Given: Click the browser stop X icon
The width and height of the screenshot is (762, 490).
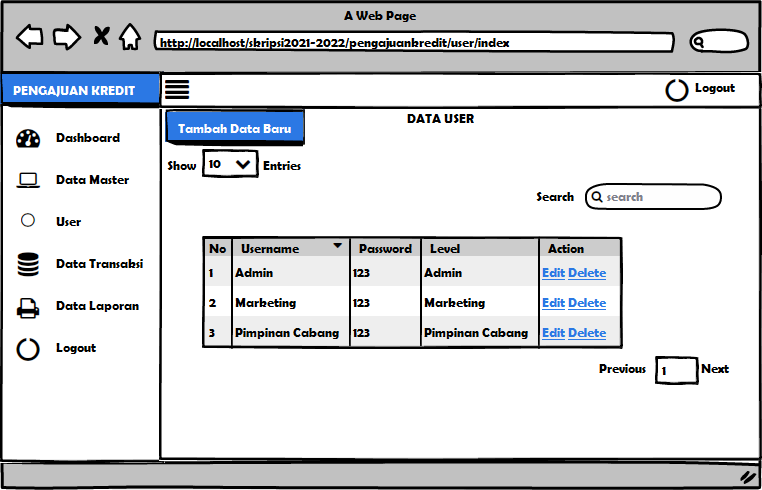Looking at the screenshot, I should (101, 36).
